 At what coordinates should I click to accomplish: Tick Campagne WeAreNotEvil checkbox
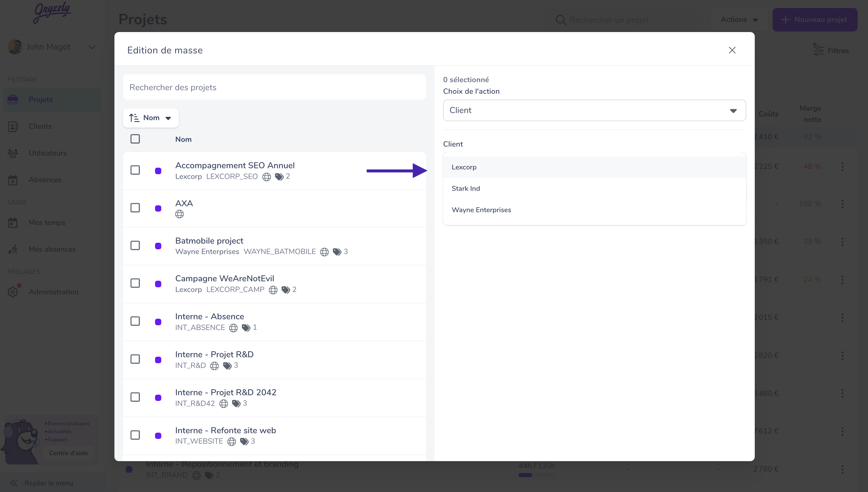(x=135, y=283)
